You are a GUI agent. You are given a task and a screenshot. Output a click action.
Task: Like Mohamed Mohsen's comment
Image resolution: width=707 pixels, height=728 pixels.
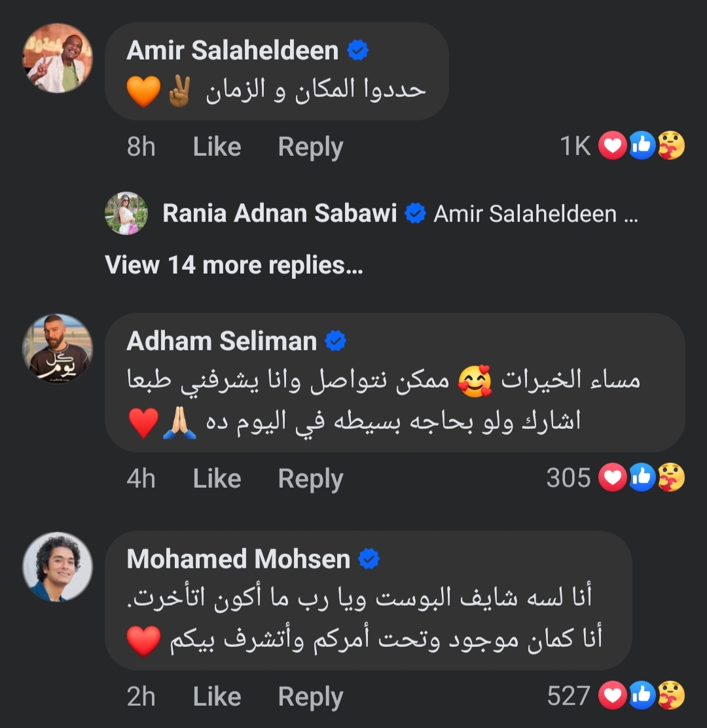point(217,697)
